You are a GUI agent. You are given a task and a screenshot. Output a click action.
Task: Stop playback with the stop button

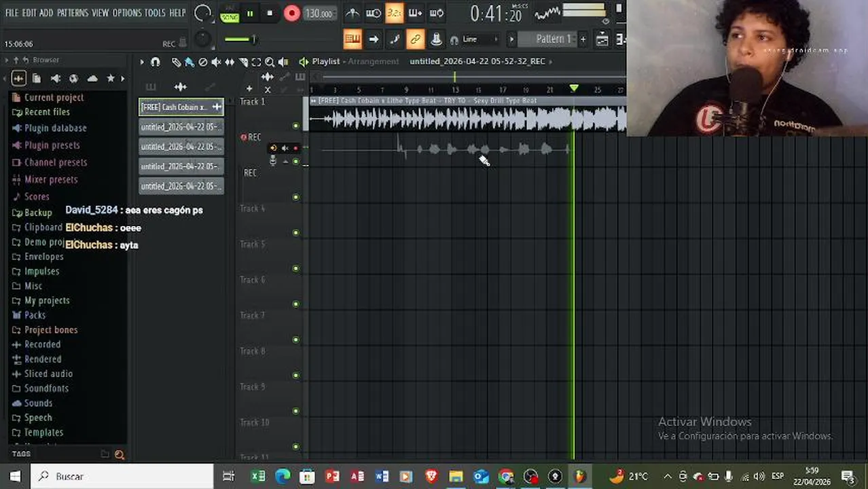tap(270, 13)
